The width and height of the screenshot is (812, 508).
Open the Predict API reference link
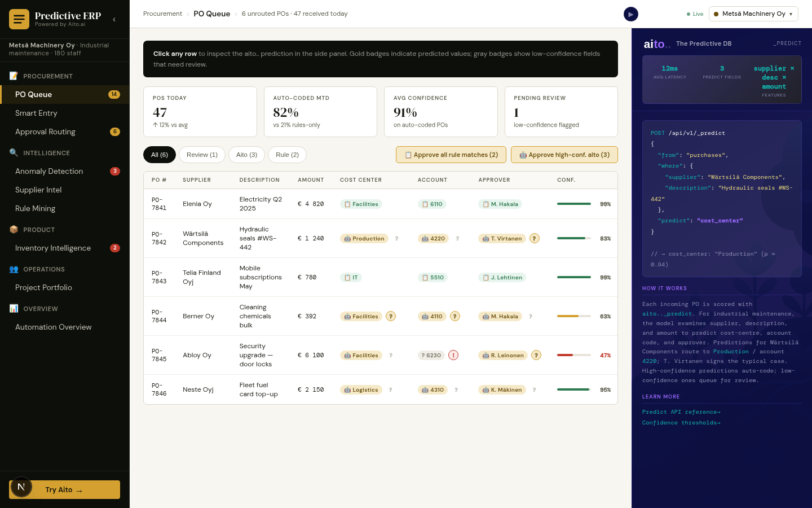pyautogui.click(x=681, y=412)
